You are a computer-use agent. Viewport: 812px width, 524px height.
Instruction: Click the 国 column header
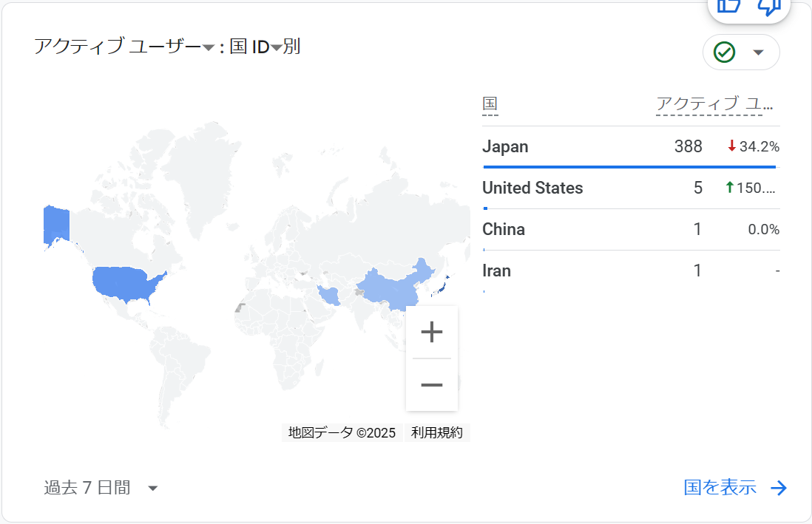click(x=490, y=104)
